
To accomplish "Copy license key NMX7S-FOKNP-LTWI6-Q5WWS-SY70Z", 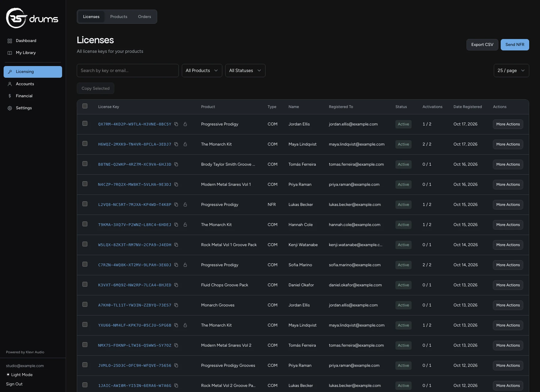I will pyautogui.click(x=176, y=345).
